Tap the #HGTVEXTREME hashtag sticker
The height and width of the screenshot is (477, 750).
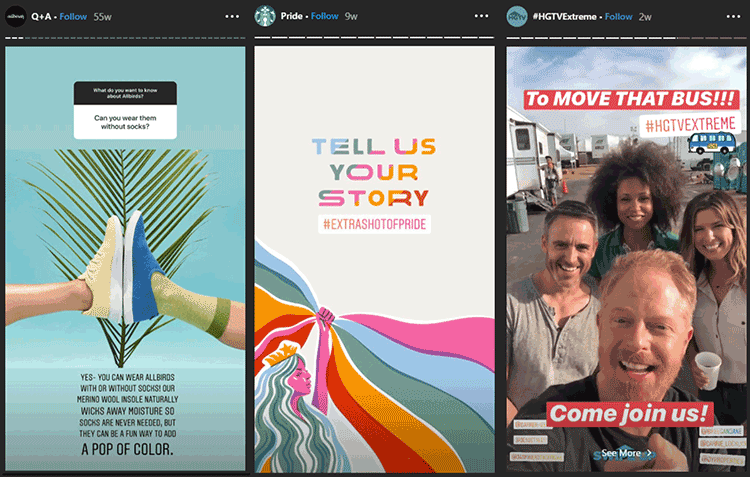(690, 125)
